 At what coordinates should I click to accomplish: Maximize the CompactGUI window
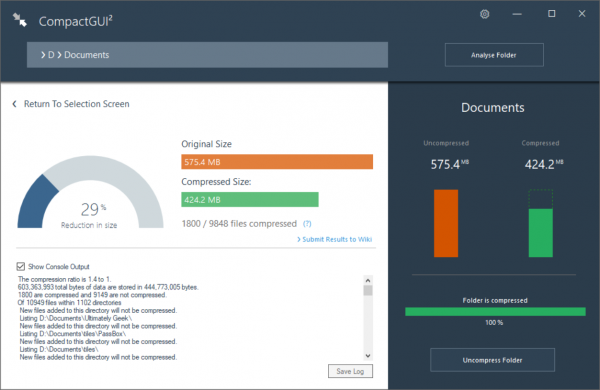[551, 14]
